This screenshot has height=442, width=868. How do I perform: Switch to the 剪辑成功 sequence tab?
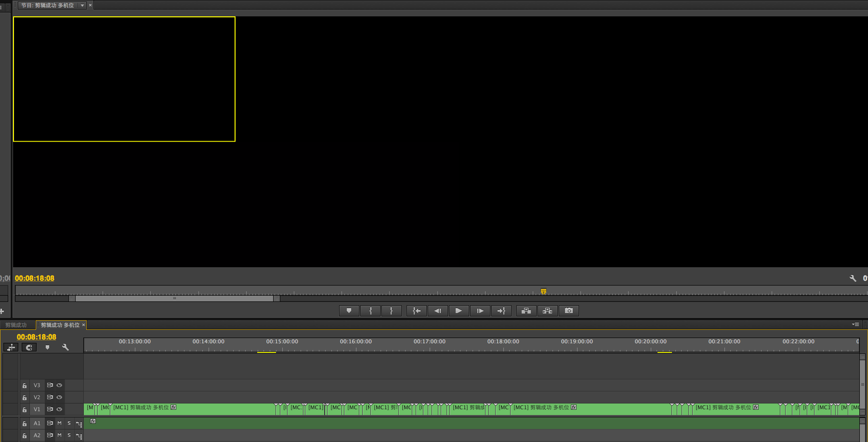coord(16,325)
